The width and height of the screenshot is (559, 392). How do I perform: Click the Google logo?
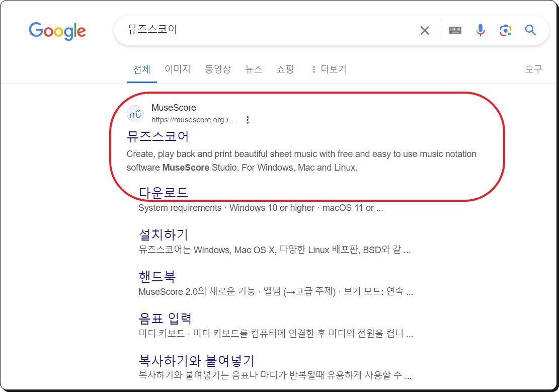(57, 31)
